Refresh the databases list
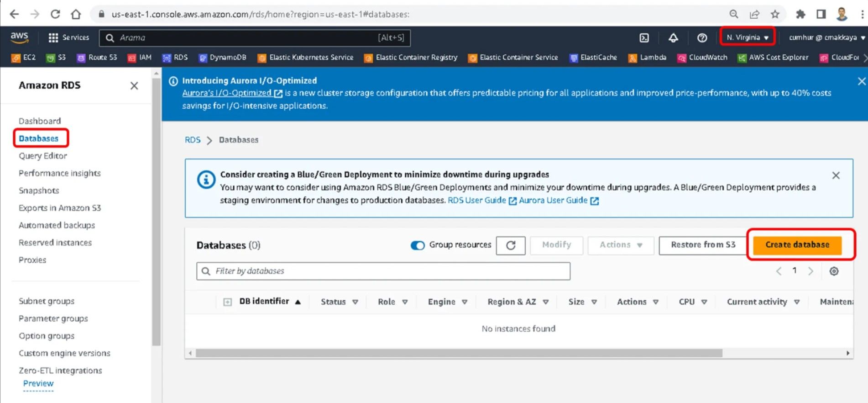 (510, 245)
